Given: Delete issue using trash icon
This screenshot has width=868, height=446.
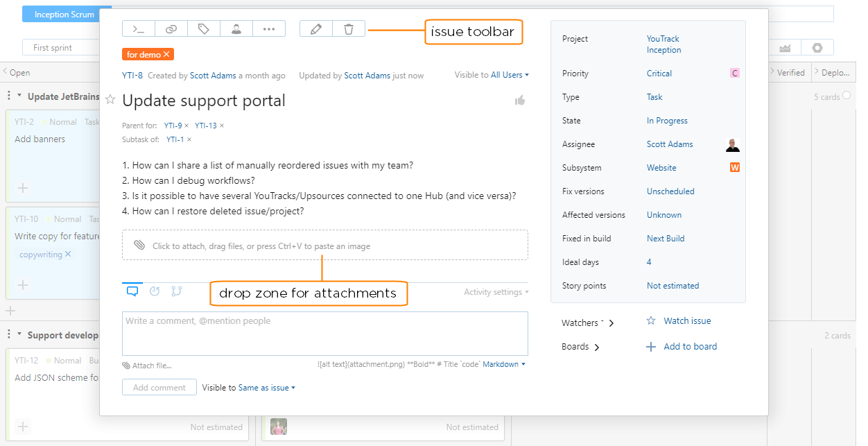Looking at the screenshot, I should click(x=349, y=28).
